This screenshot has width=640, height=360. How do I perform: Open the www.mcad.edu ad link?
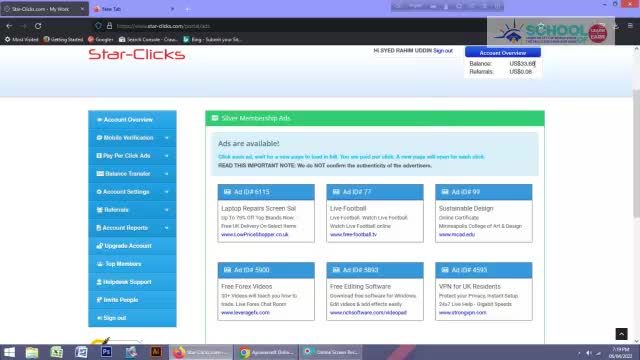457,235
